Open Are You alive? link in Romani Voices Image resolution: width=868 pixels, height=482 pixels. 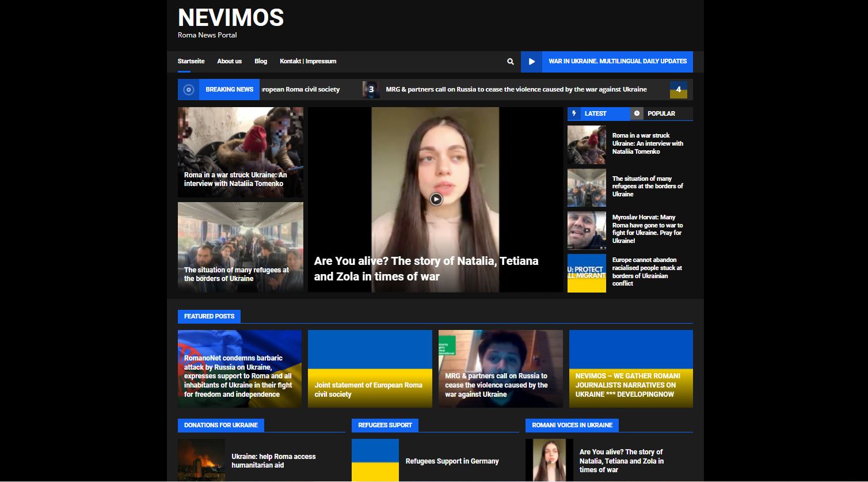tap(621, 461)
